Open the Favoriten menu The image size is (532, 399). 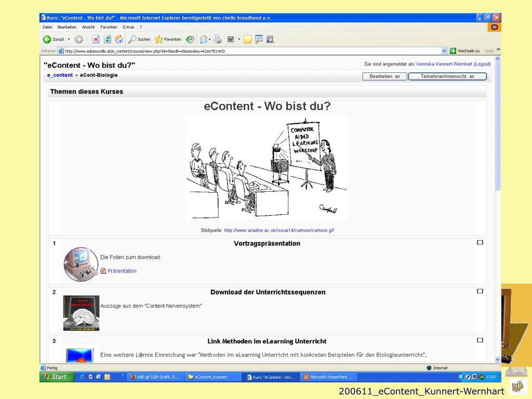(x=109, y=27)
